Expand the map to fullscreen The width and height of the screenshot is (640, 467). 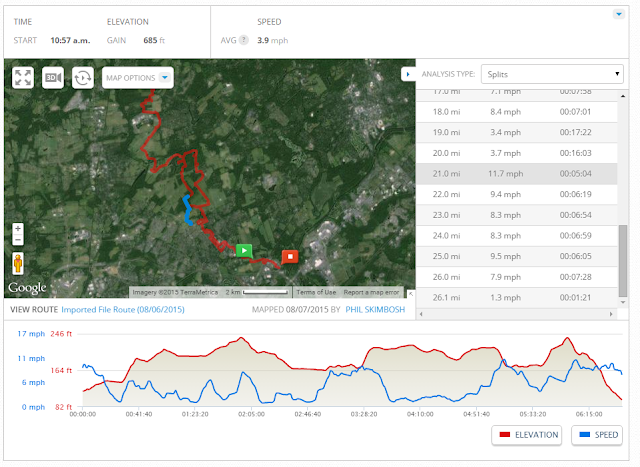click(x=23, y=78)
